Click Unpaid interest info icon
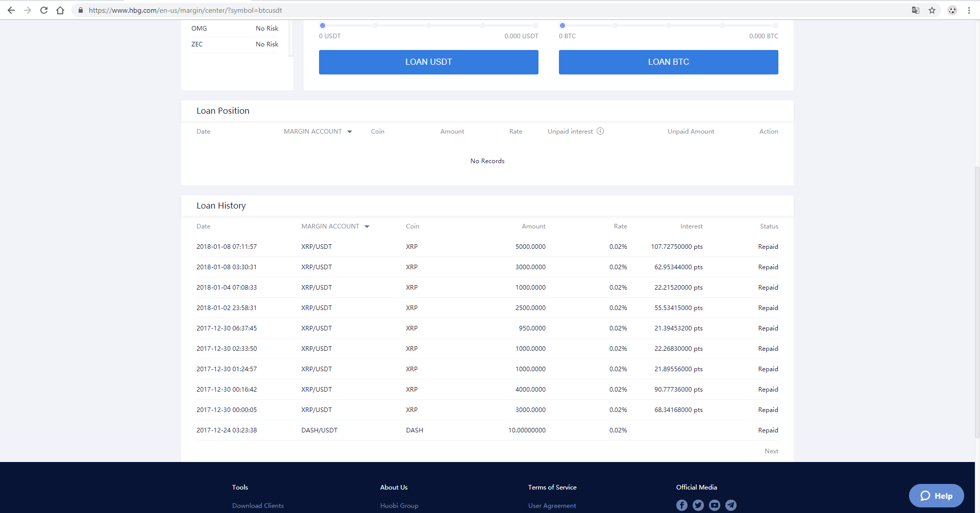Image resolution: width=980 pixels, height=513 pixels. pyautogui.click(x=600, y=131)
